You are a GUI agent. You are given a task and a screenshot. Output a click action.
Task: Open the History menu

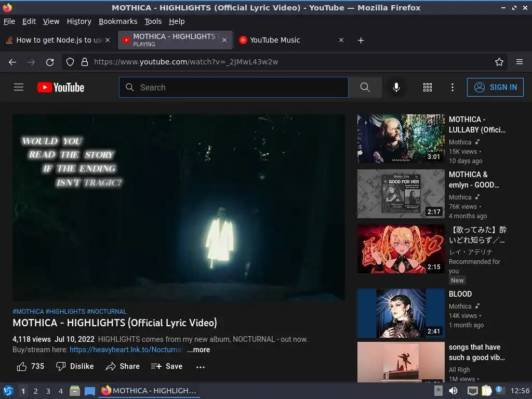point(79,21)
